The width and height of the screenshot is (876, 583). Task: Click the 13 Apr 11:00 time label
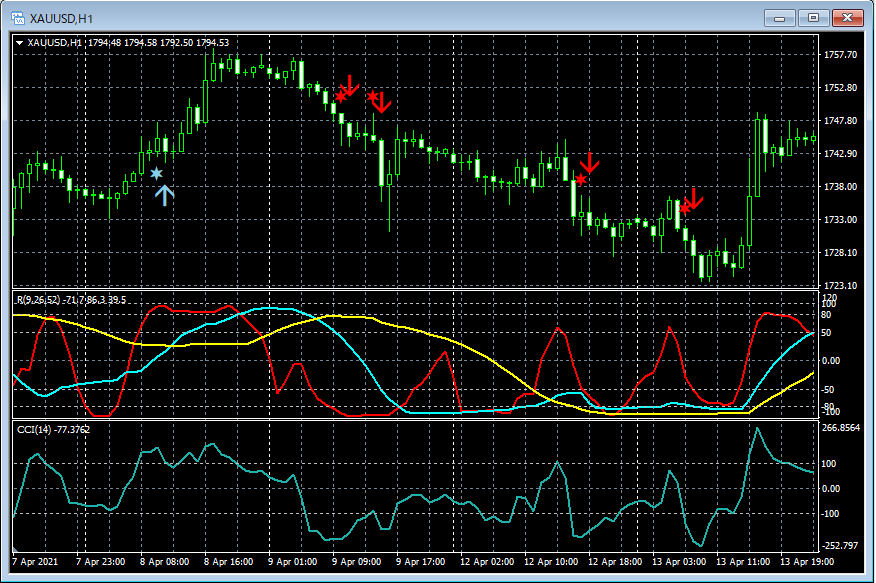[x=741, y=563]
